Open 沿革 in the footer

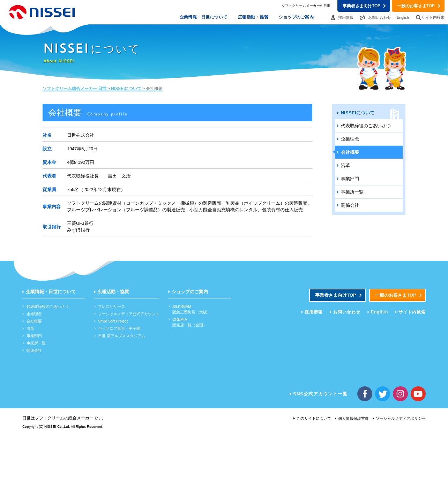tap(30, 329)
